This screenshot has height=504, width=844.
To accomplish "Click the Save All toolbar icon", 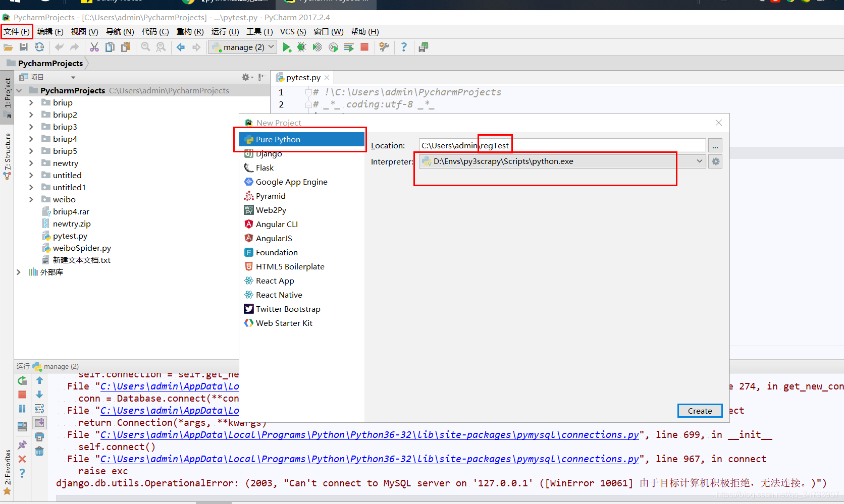I will pos(24,47).
